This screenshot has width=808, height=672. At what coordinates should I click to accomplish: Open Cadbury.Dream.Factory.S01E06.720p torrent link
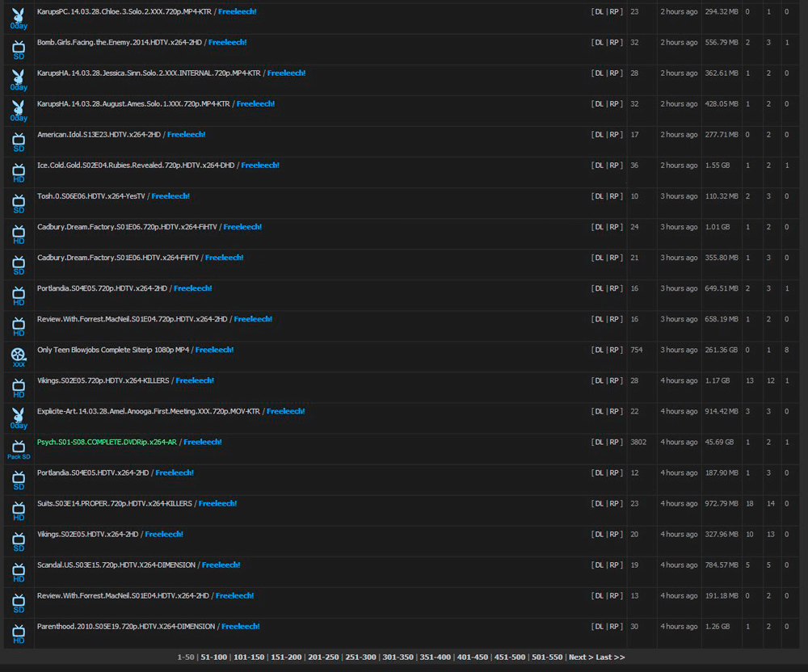click(127, 227)
